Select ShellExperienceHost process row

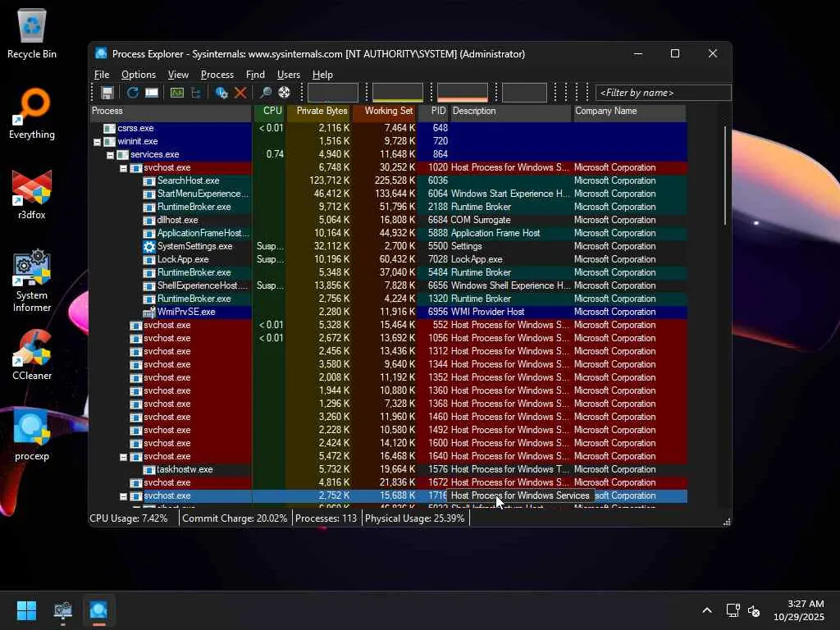[388, 285]
